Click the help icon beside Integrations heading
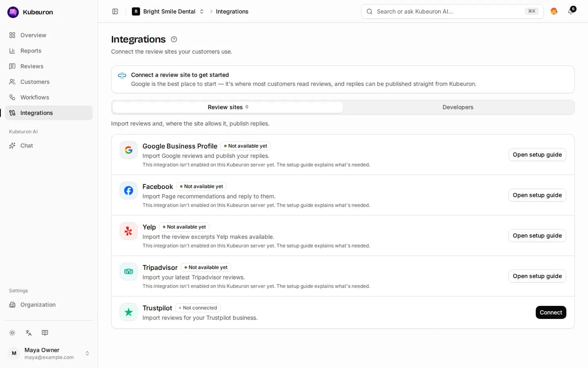 (x=174, y=39)
